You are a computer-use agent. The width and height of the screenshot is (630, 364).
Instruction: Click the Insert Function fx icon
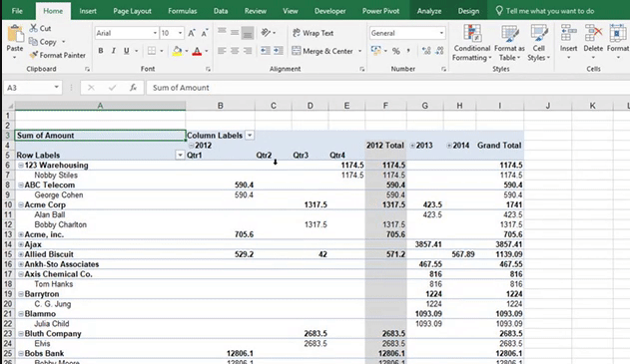tap(133, 88)
